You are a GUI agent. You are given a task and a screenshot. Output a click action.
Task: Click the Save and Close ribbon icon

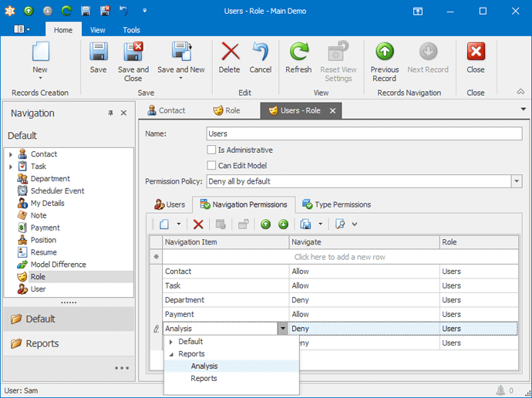coord(133,53)
